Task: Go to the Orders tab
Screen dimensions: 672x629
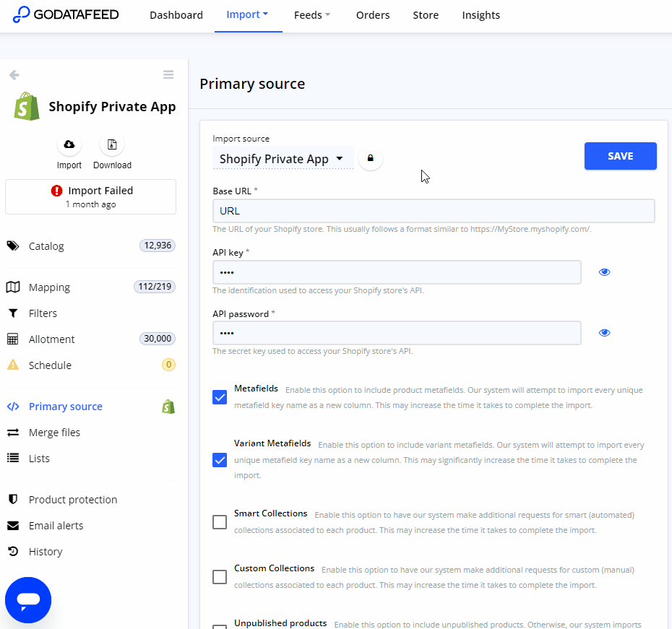Action: tap(373, 15)
